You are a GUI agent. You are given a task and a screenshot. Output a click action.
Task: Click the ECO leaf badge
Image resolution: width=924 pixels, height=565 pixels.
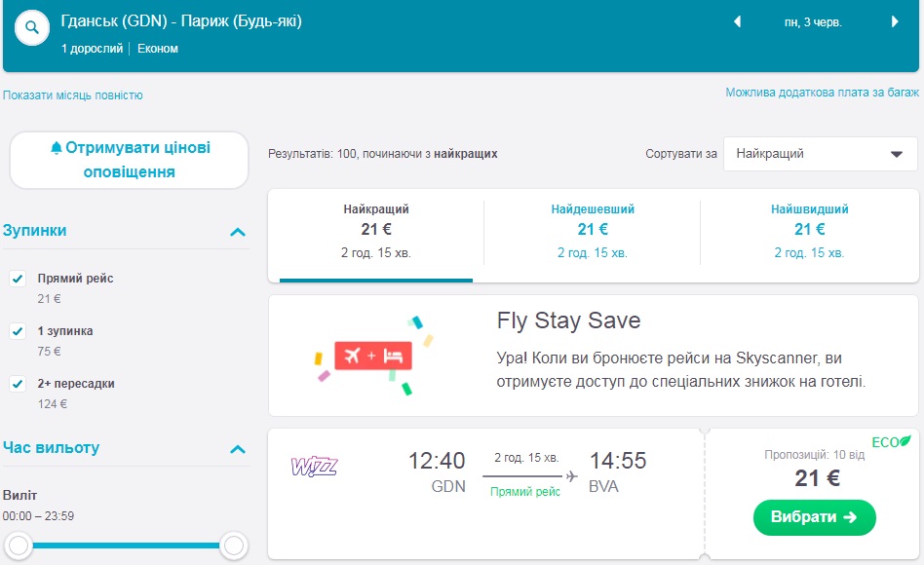[891, 442]
